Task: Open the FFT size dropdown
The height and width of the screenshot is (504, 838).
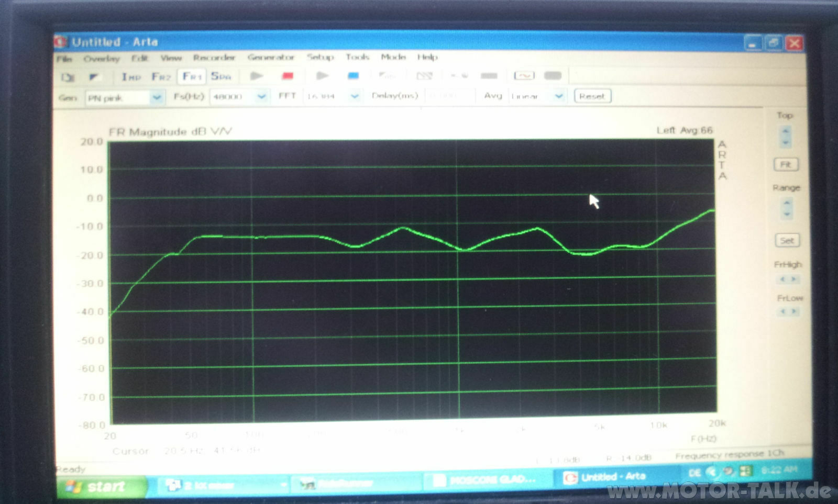Action: click(x=355, y=96)
